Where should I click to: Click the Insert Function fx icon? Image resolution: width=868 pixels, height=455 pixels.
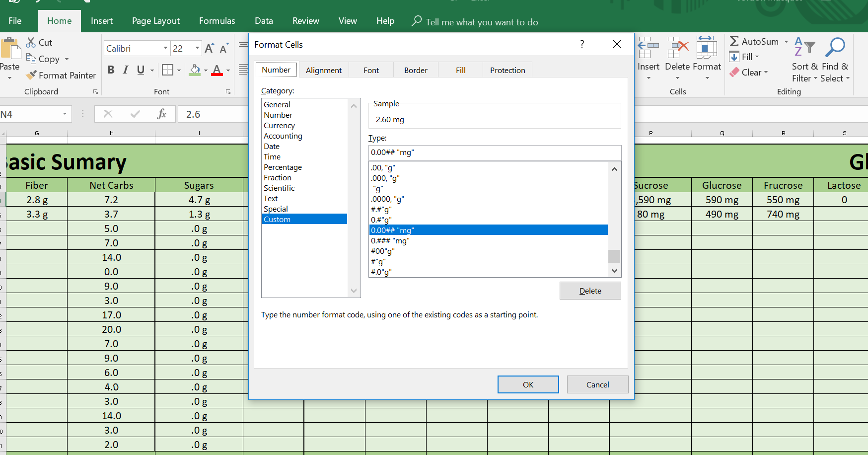(x=161, y=114)
